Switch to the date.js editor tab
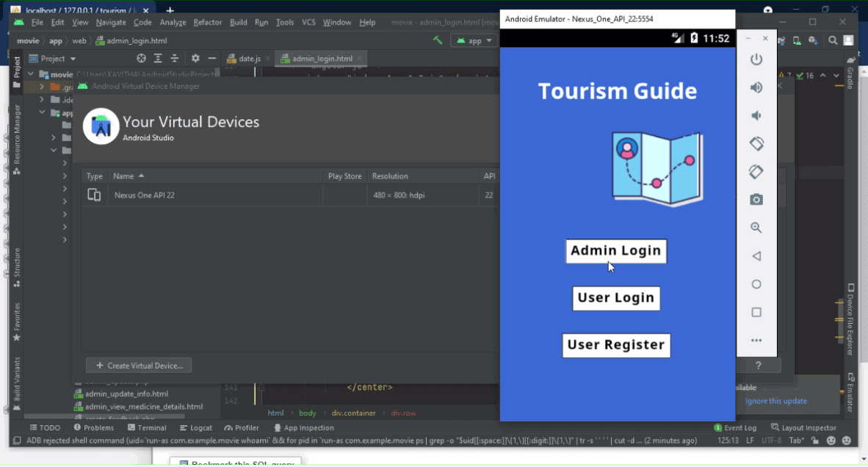The width and height of the screenshot is (868, 467). [249, 59]
